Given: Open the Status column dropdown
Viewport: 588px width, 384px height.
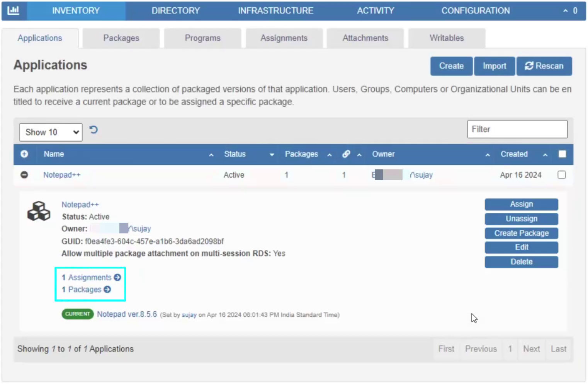Looking at the screenshot, I should pyautogui.click(x=272, y=154).
